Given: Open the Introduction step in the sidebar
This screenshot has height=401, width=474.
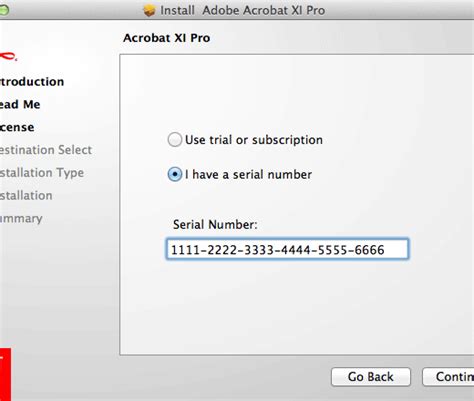Looking at the screenshot, I should coord(32,82).
